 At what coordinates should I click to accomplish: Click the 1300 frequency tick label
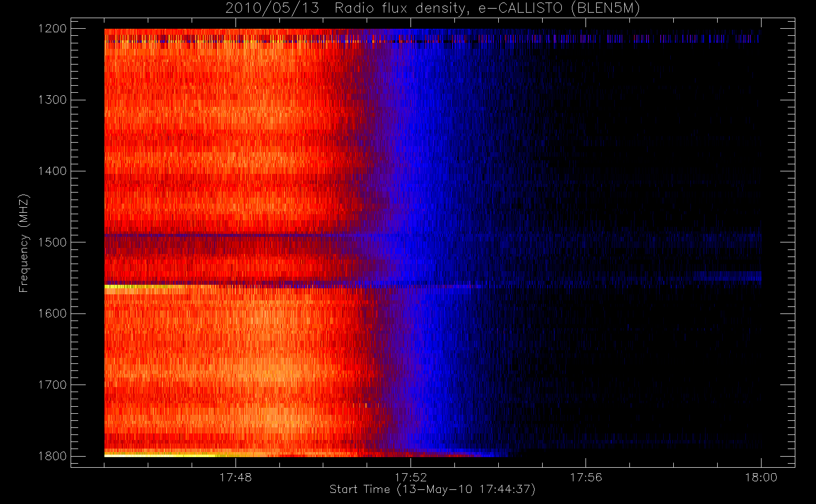click(52, 100)
